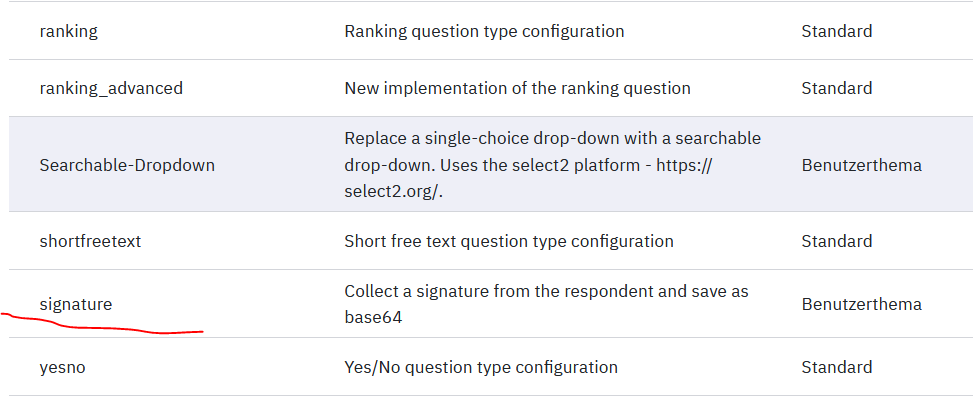Click "Short free text question type configuration" text
This screenshot has height=409, width=973.
[x=508, y=241]
